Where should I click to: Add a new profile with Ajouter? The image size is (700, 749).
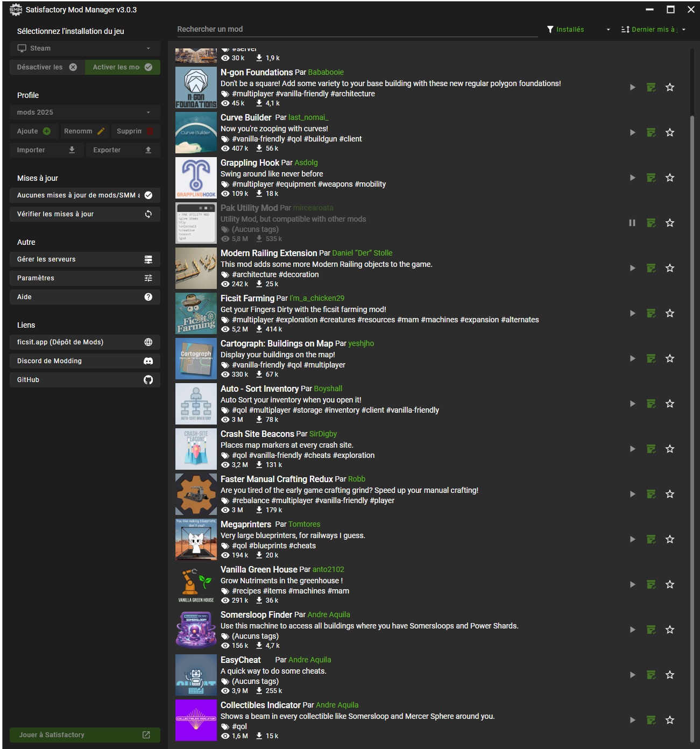[x=33, y=131]
